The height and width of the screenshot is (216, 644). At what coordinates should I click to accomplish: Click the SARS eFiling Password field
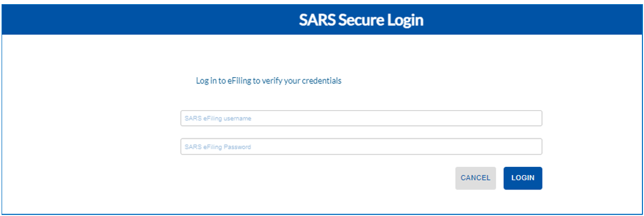coord(361,147)
